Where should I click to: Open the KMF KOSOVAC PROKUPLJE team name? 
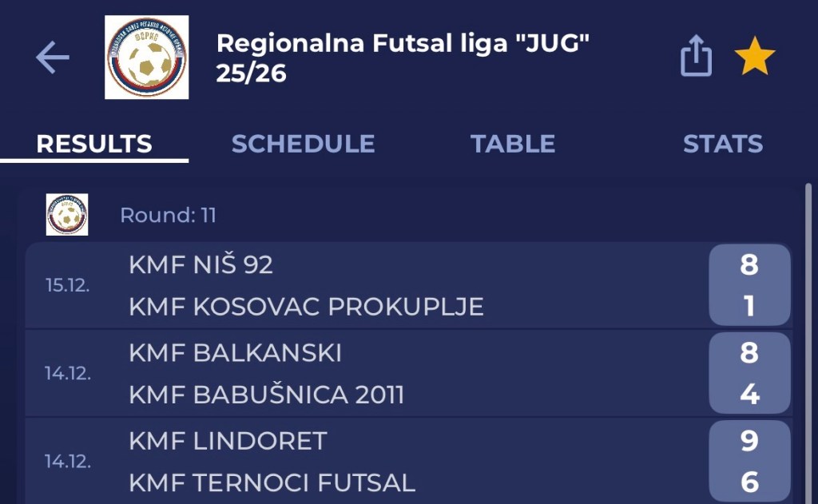(x=306, y=307)
